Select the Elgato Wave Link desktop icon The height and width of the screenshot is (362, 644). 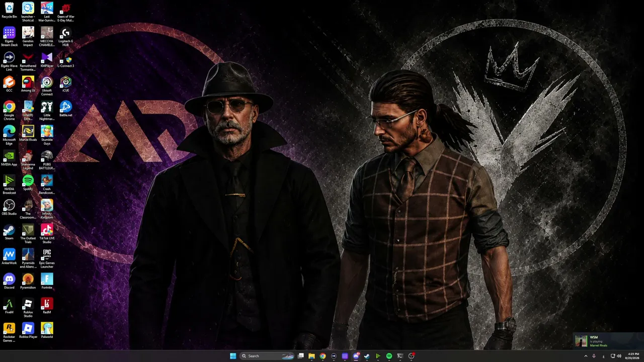[x=9, y=61]
